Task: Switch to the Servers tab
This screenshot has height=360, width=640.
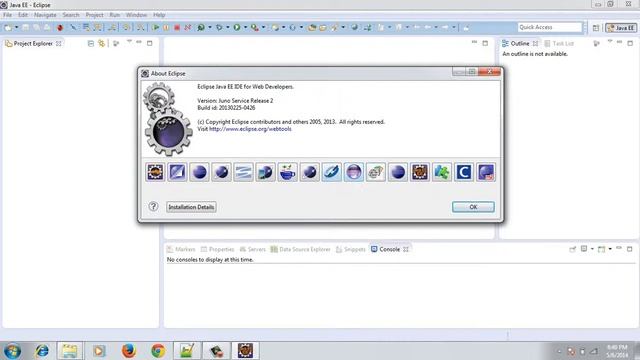Action: click(x=253, y=249)
